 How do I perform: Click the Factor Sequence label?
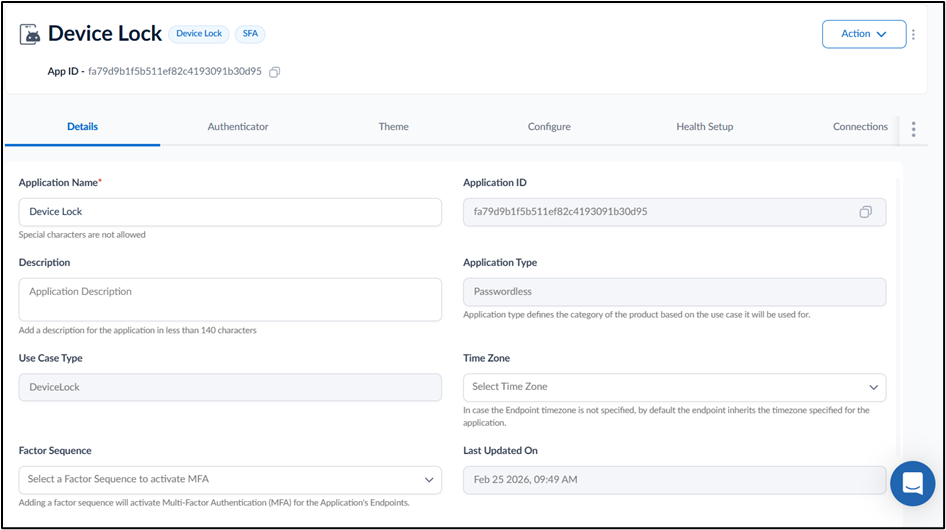[x=55, y=451]
